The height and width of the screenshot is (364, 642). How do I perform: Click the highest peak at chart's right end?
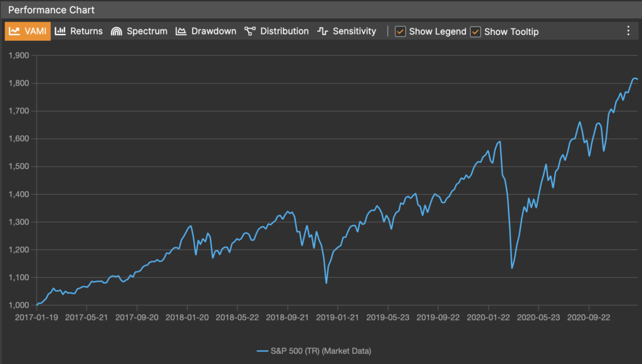(634, 78)
